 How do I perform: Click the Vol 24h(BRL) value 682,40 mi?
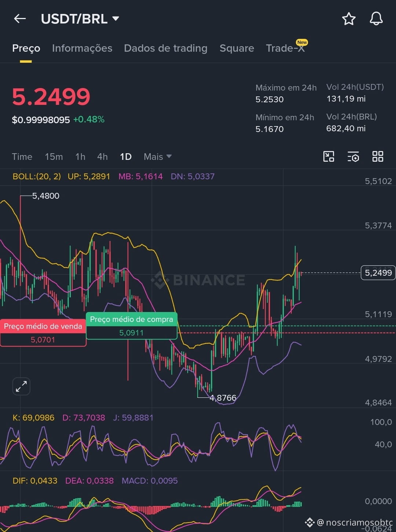[x=346, y=128]
